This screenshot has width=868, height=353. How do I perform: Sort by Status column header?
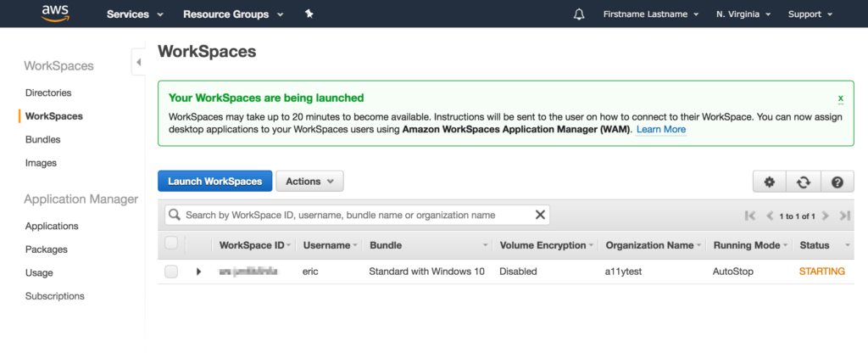coord(824,245)
